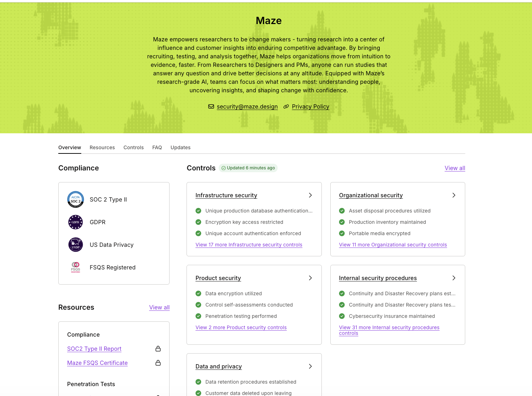Click green check beside Continuity and Disaster Recovery plans est...
532x396 pixels.
click(x=342, y=293)
